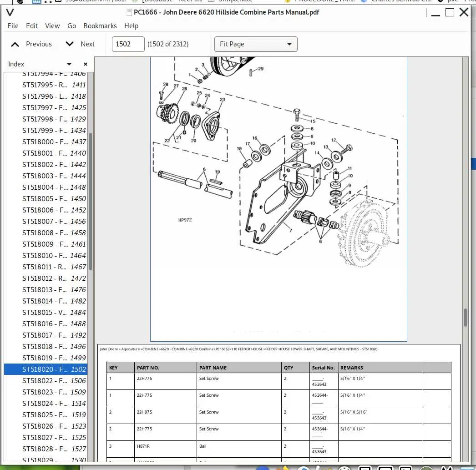
Task: Open the View menu
Action: click(52, 26)
